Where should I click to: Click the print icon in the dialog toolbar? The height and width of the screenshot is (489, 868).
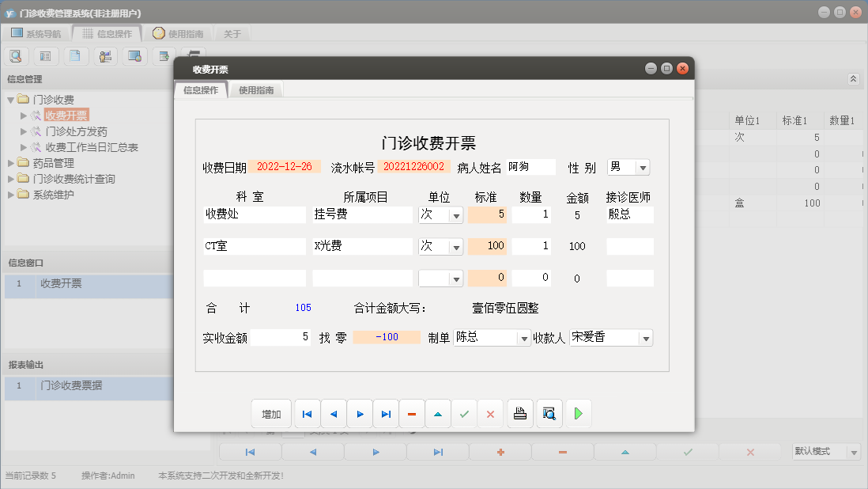520,414
